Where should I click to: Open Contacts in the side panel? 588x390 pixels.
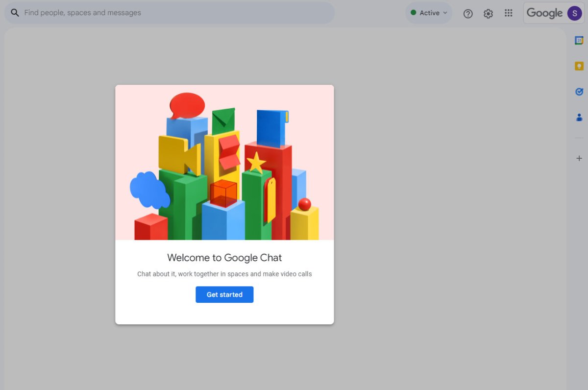tap(579, 117)
